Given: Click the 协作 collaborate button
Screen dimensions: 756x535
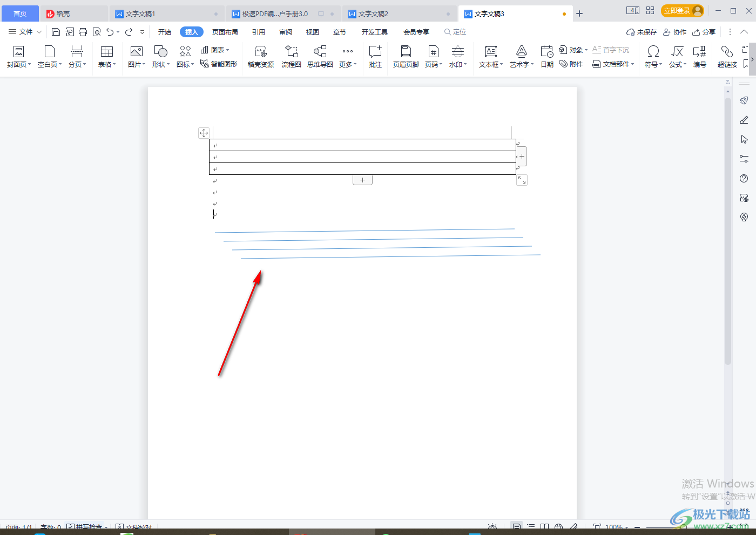Looking at the screenshot, I should tap(675, 32).
